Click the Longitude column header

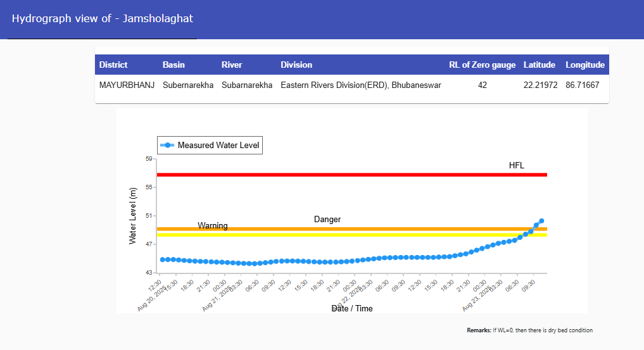585,65
